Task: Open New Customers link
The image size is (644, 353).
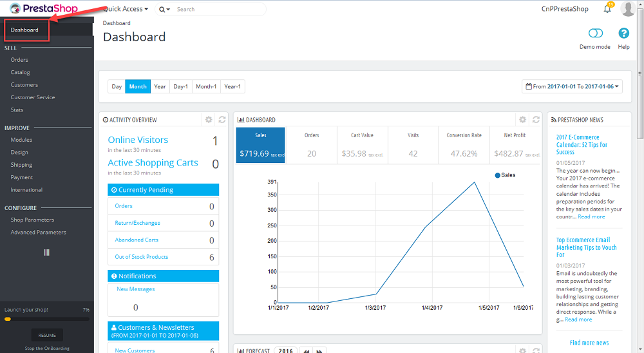Action: 135,350
